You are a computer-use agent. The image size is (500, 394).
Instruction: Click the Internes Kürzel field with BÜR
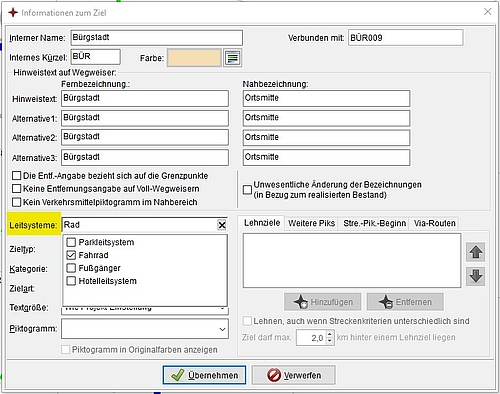point(96,57)
